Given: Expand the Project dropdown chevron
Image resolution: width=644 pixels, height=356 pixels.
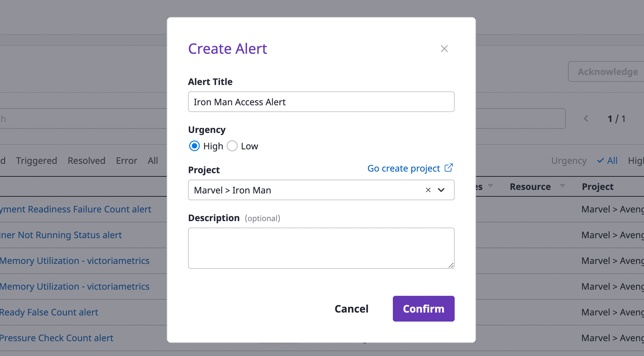Looking at the screenshot, I should (x=441, y=190).
